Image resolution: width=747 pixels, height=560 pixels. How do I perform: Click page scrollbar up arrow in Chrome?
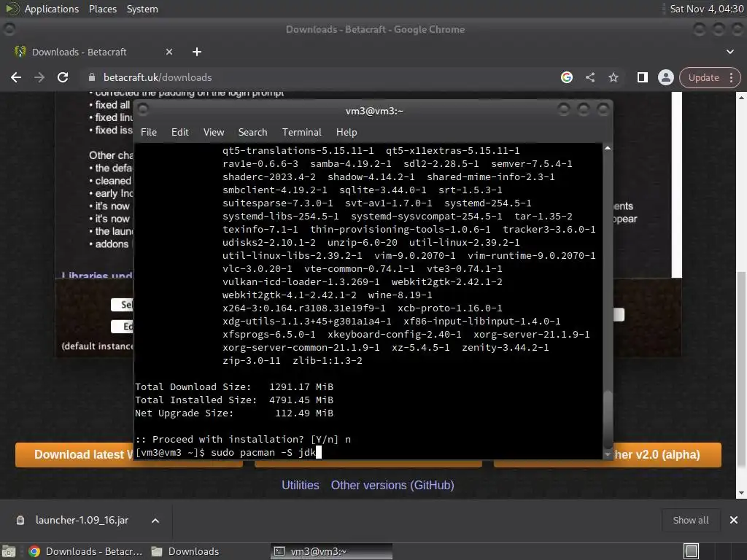(741, 98)
